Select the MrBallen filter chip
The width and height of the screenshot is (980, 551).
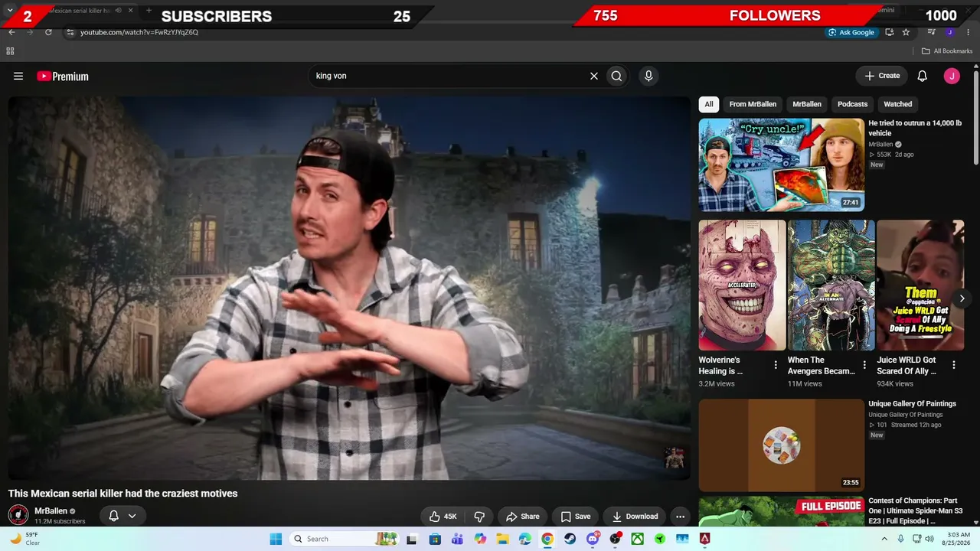click(x=807, y=104)
